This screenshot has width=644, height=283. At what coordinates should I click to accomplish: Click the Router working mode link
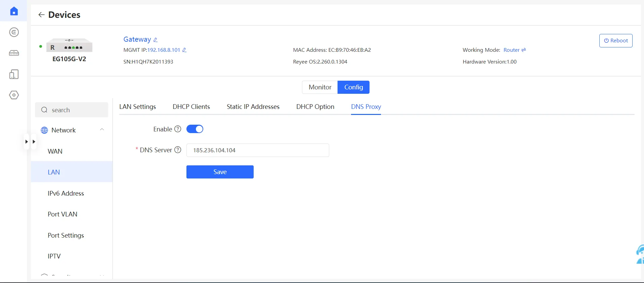pos(511,50)
